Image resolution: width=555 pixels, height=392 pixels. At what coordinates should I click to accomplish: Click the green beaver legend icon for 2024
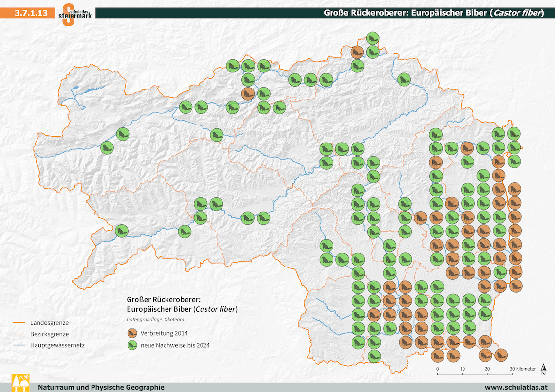132,346
